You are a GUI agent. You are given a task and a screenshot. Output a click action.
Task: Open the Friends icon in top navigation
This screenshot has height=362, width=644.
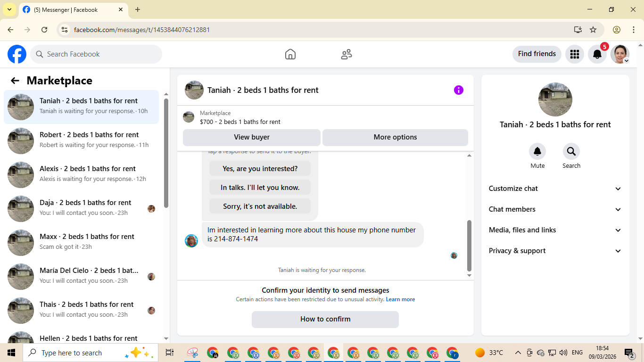pos(347,54)
